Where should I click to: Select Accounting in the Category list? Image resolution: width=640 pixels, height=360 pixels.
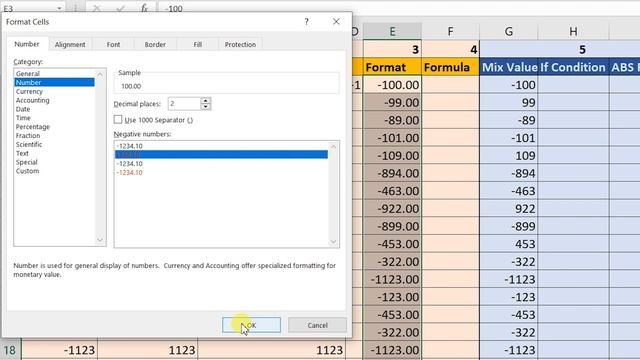(33, 100)
